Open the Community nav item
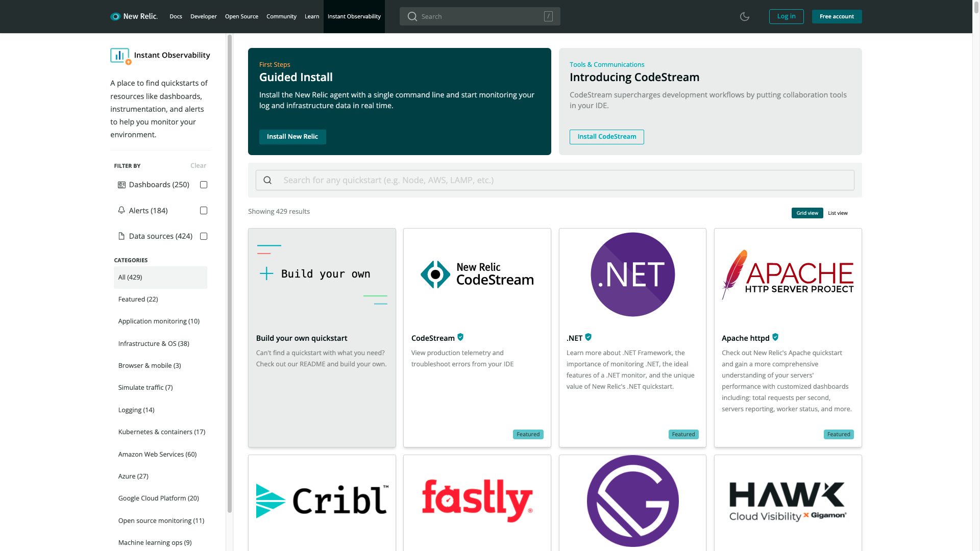980x551 pixels. [x=281, y=16]
